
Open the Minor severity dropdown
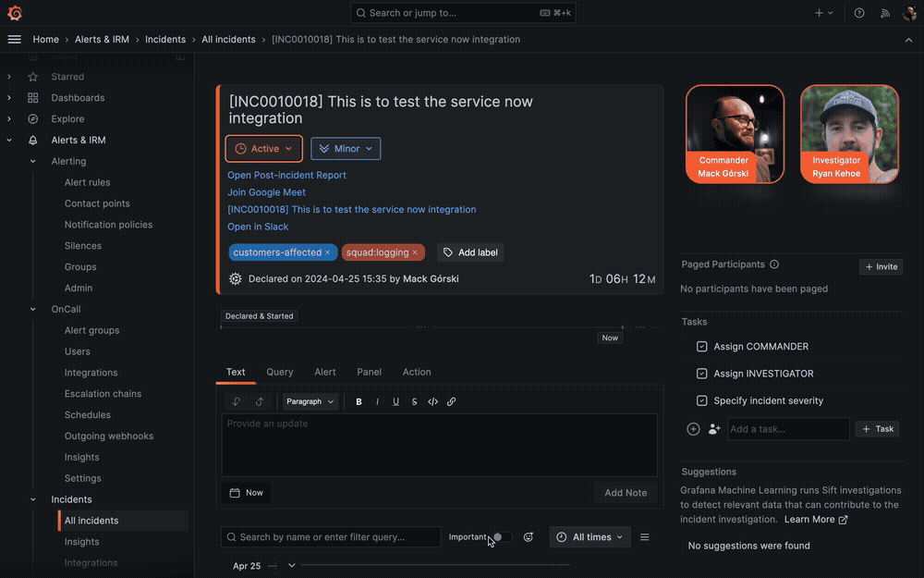(x=346, y=149)
